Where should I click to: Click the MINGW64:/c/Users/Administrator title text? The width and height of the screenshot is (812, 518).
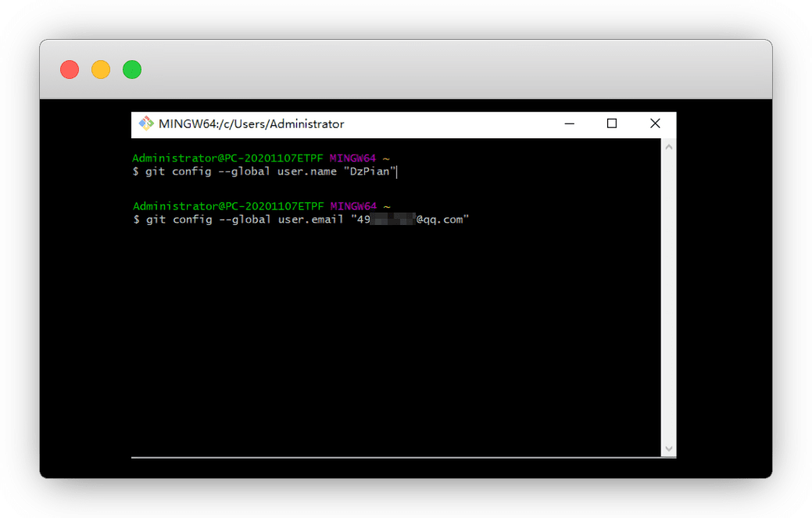tap(251, 123)
